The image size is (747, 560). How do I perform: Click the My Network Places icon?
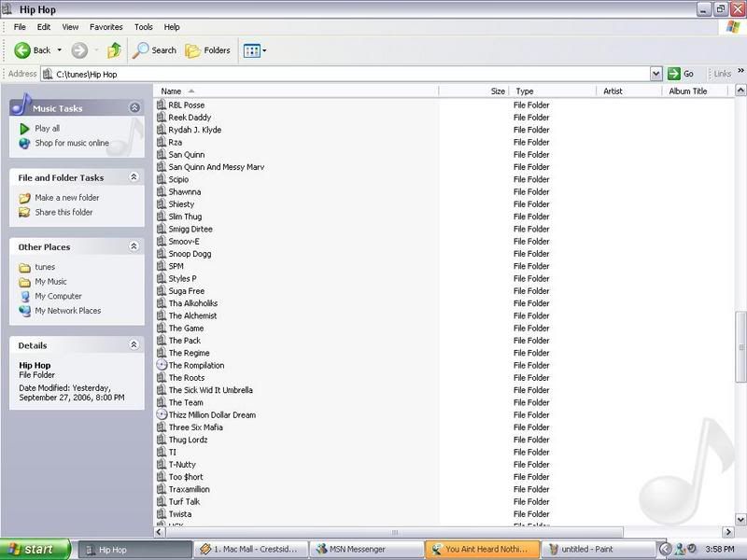pyautogui.click(x=25, y=311)
